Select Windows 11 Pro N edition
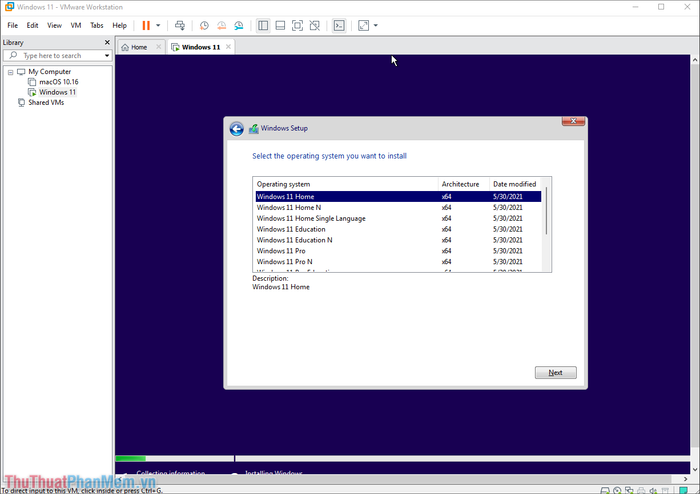 point(398,262)
